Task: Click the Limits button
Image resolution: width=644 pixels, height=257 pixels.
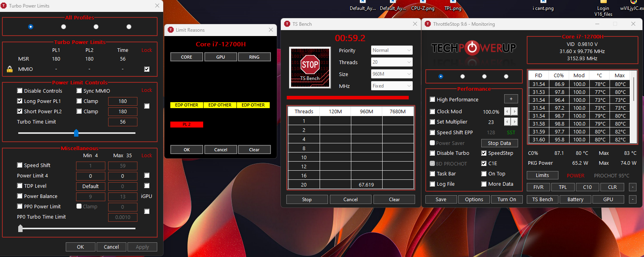Action: coord(543,175)
